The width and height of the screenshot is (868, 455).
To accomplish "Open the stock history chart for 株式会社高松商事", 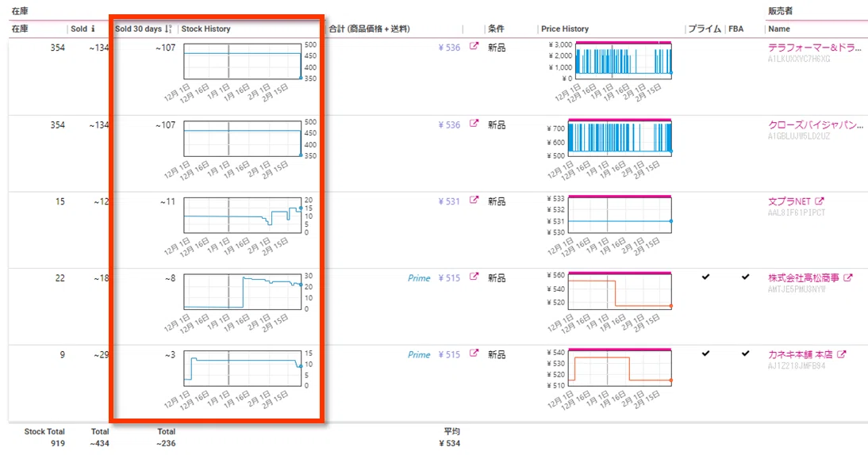I will click(x=243, y=292).
